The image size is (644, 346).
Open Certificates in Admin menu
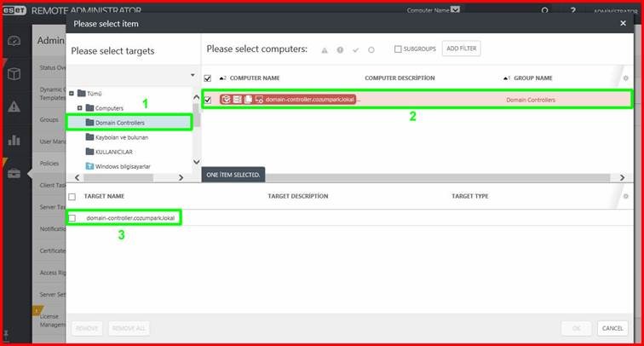point(52,251)
